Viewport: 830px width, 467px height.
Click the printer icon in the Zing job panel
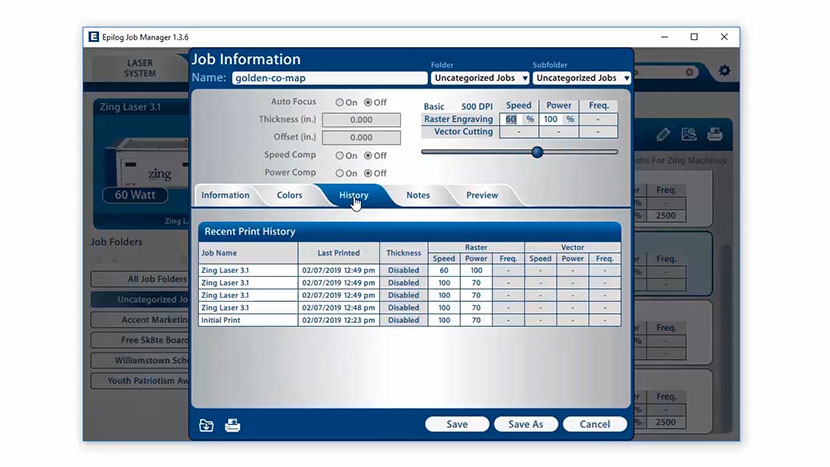coord(715,134)
